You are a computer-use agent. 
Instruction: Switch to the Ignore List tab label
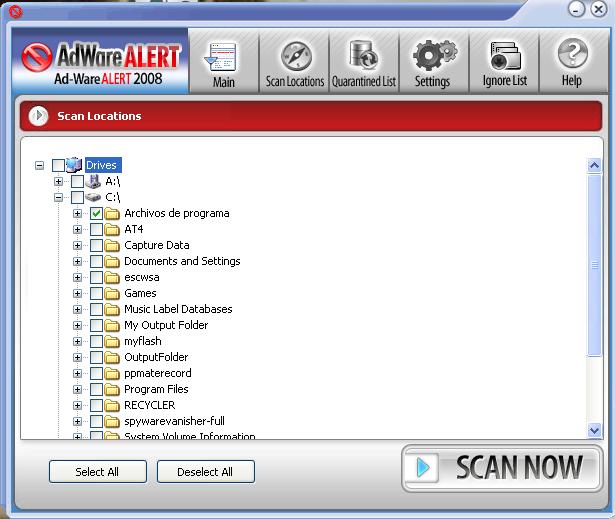point(505,81)
